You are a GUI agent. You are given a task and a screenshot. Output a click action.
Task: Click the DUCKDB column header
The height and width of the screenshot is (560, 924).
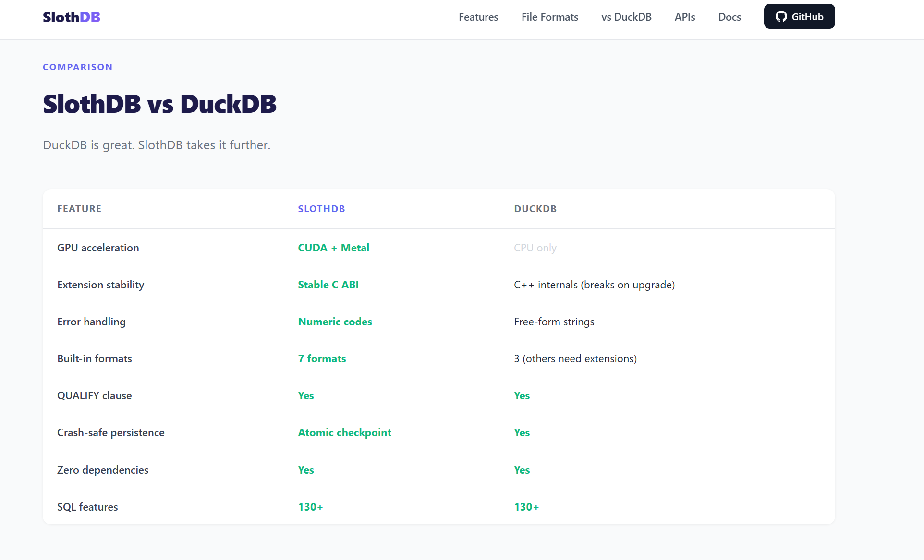[535, 209]
